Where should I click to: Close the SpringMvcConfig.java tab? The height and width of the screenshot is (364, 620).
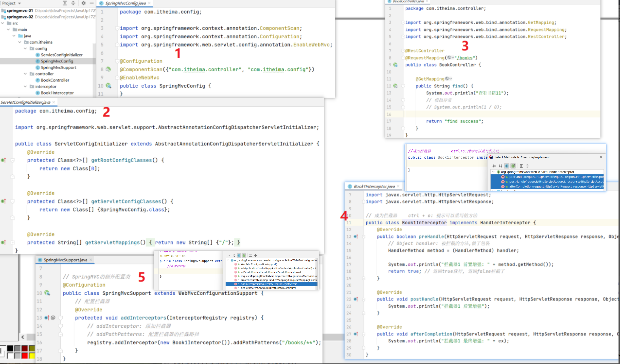pos(149,3)
